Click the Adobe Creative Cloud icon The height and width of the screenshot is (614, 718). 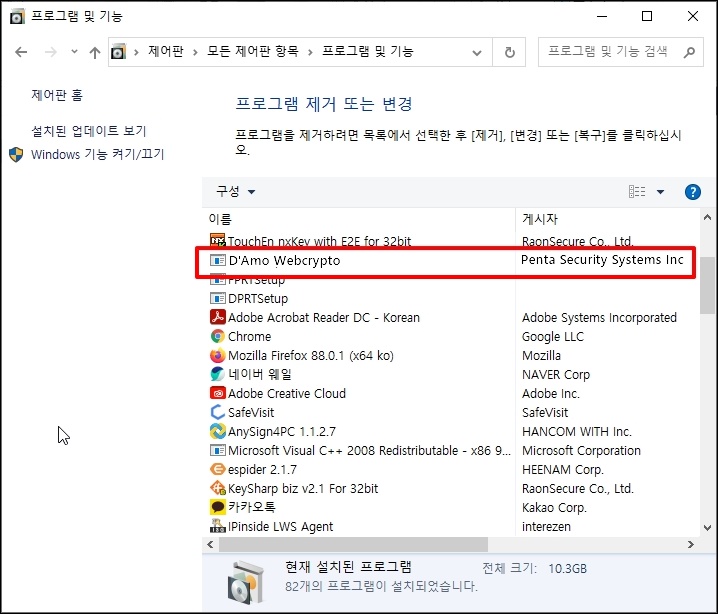218,393
